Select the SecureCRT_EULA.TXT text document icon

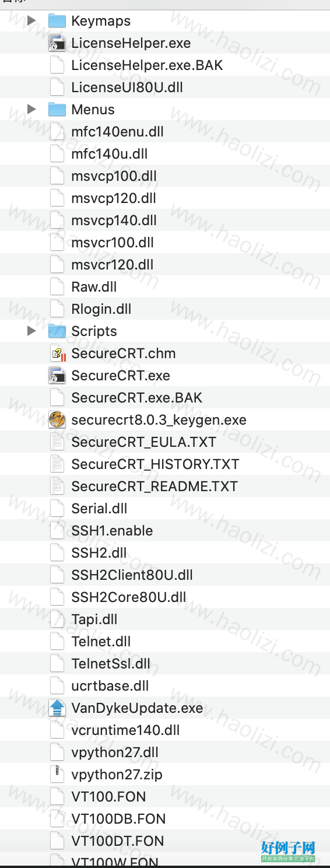(x=57, y=442)
